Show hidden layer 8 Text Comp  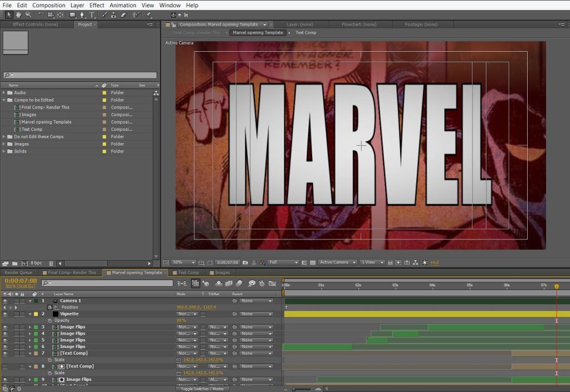(5, 366)
